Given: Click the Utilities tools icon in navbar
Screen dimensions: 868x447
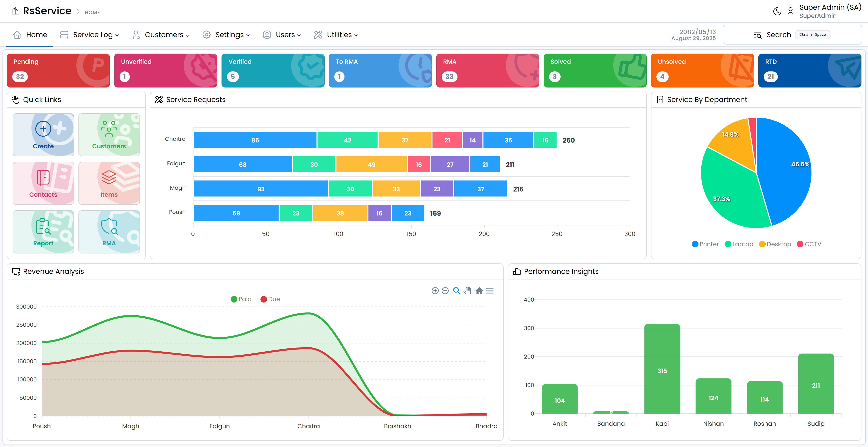Looking at the screenshot, I should pos(318,35).
